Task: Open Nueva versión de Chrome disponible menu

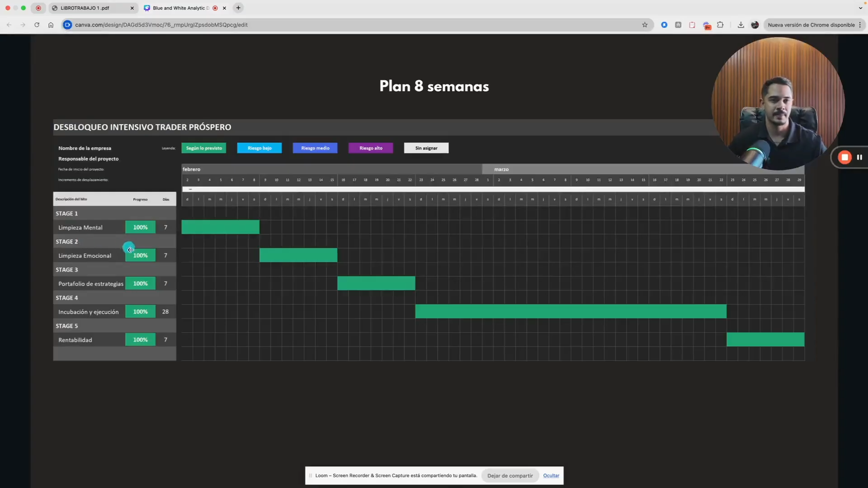Action: click(814, 25)
